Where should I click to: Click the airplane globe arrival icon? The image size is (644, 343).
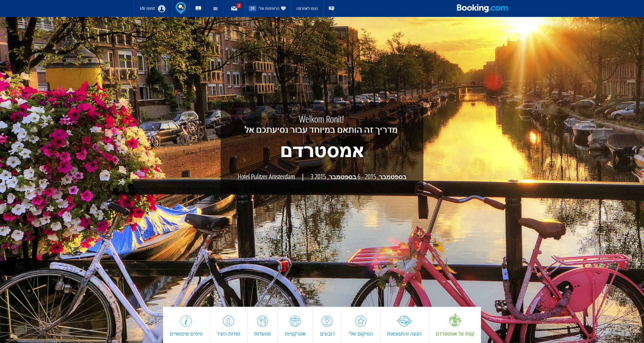[404, 320]
